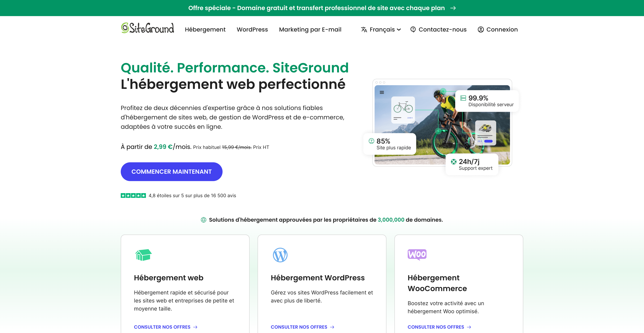Click the SiteGround logo

pyautogui.click(x=148, y=28)
